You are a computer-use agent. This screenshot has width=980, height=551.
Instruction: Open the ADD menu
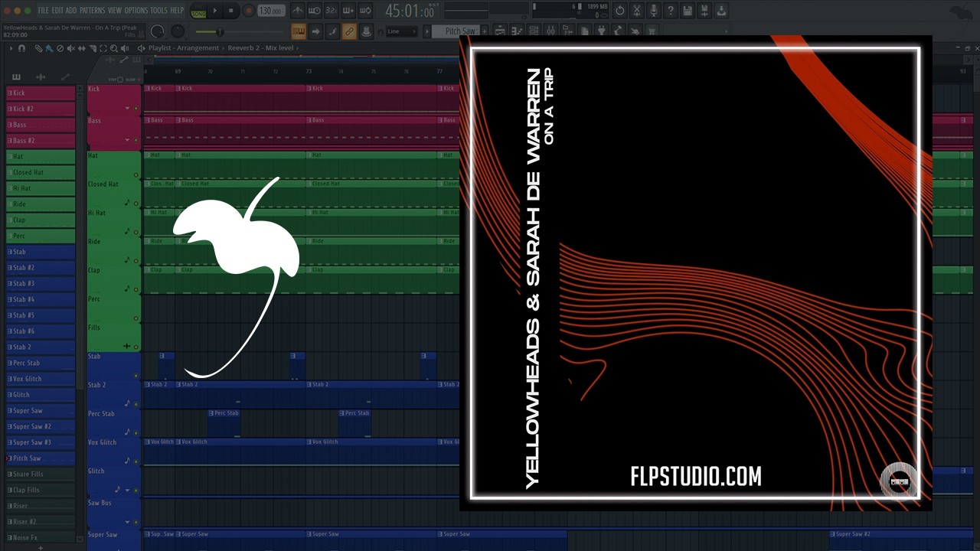point(71,11)
